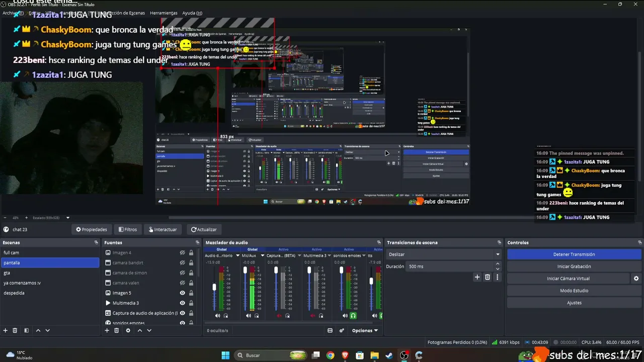This screenshot has width=644, height=362.
Task: Hide the Imagen 5 source
Action: [183, 293]
